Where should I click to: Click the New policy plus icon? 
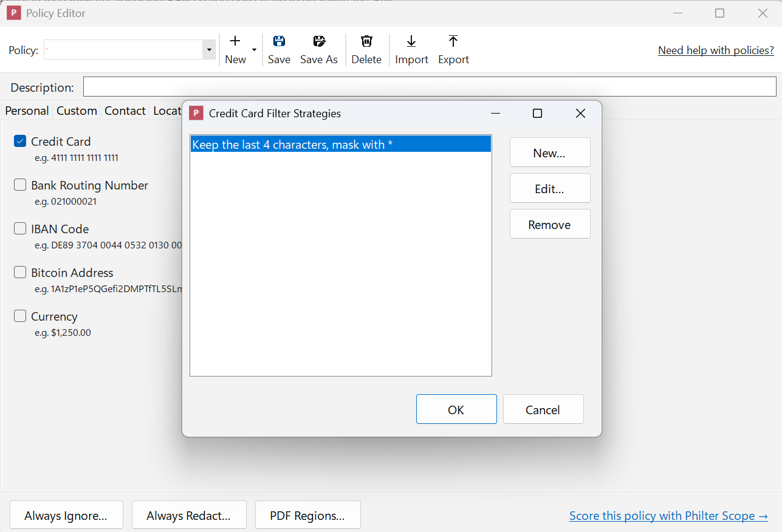[x=235, y=41]
